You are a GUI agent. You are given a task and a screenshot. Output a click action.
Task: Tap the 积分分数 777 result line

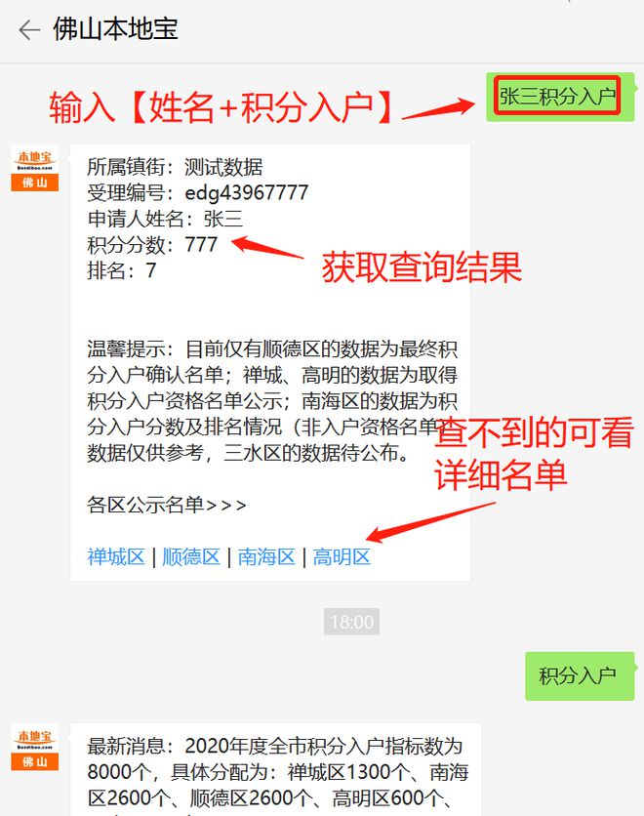152,245
